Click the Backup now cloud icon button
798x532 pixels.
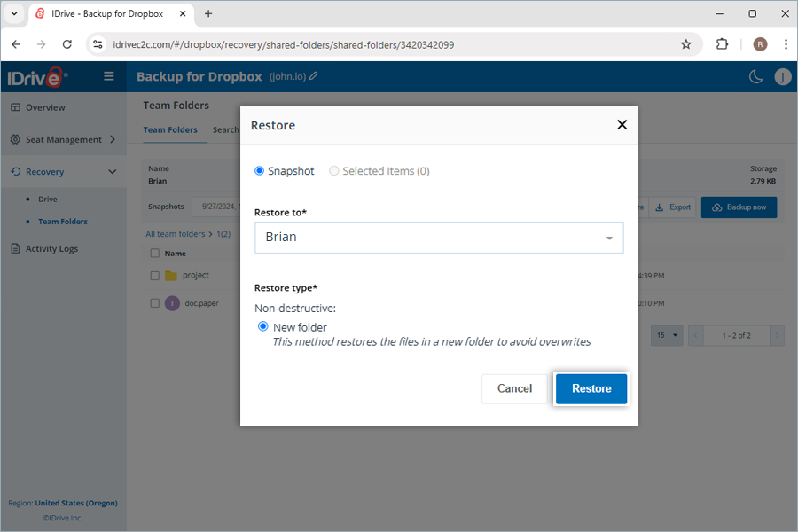click(x=715, y=207)
